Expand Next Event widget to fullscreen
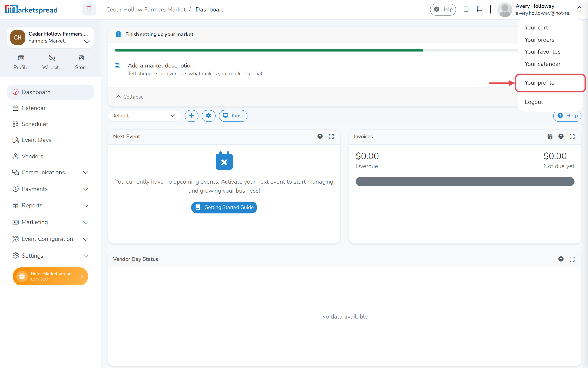This screenshot has width=588, height=368. (331, 136)
